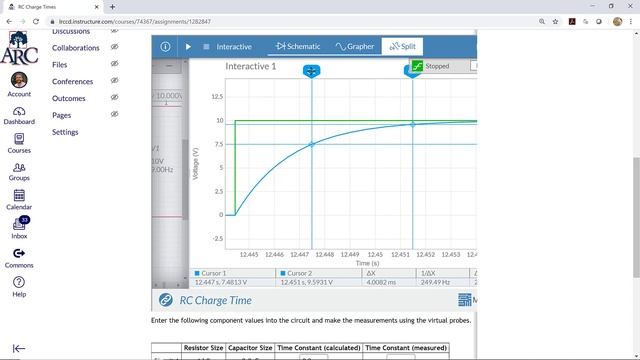
Task: Open the Calendar
Action: tap(19, 200)
